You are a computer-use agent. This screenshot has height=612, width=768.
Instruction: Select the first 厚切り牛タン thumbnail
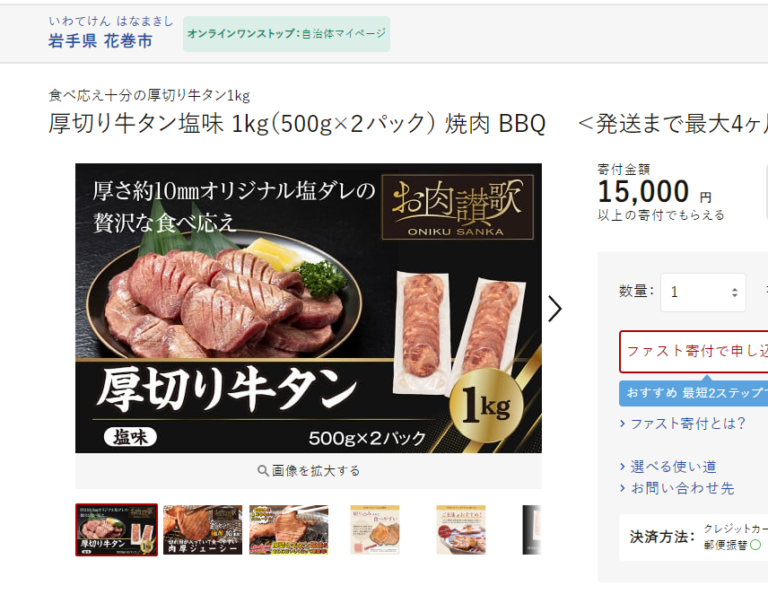(117, 530)
